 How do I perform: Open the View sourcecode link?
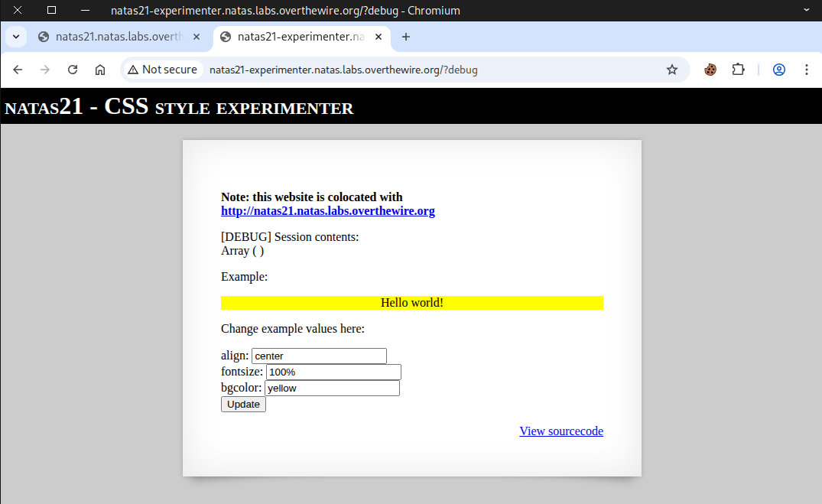click(x=560, y=431)
